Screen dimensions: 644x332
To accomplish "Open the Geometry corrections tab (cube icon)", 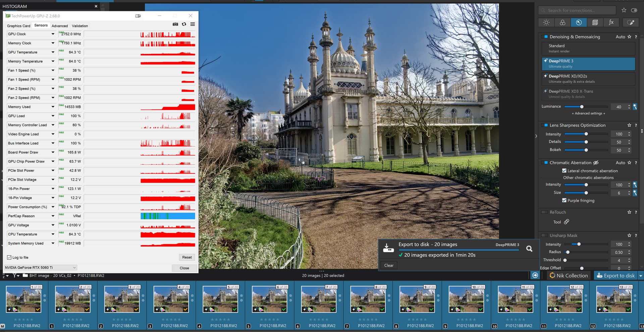I will [595, 22].
